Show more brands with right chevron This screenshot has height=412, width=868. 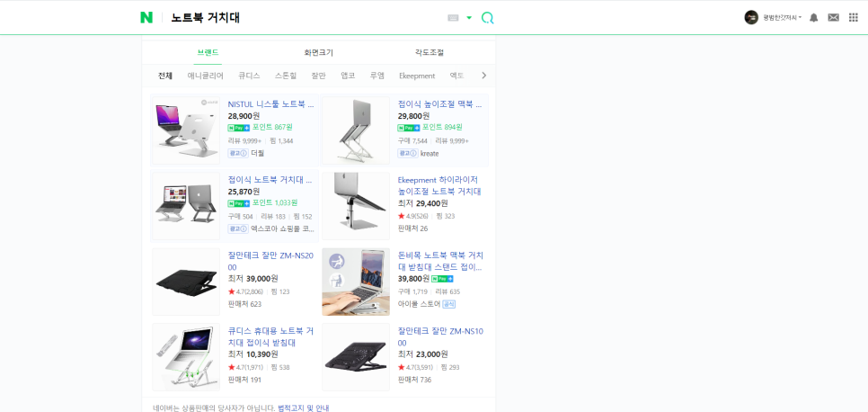click(483, 76)
